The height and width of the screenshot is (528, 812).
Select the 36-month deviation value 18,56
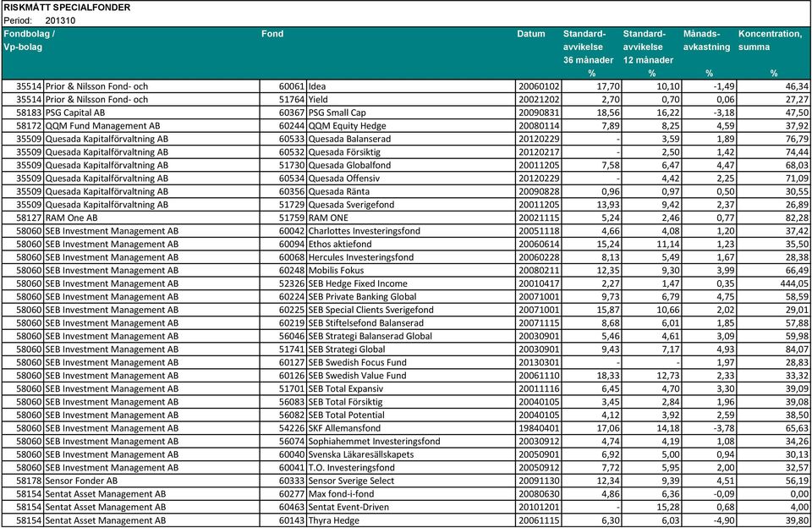608,113
